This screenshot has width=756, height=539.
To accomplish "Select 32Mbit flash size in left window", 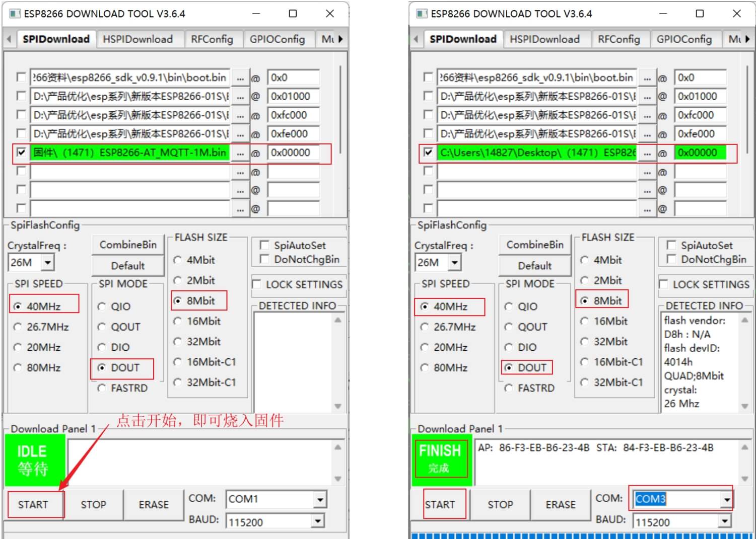I will click(177, 342).
